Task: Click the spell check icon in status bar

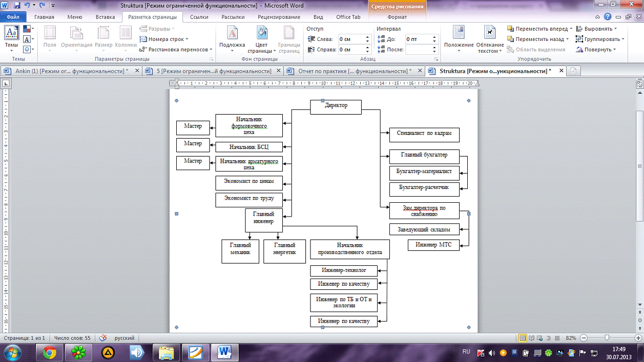Action: click(103, 338)
